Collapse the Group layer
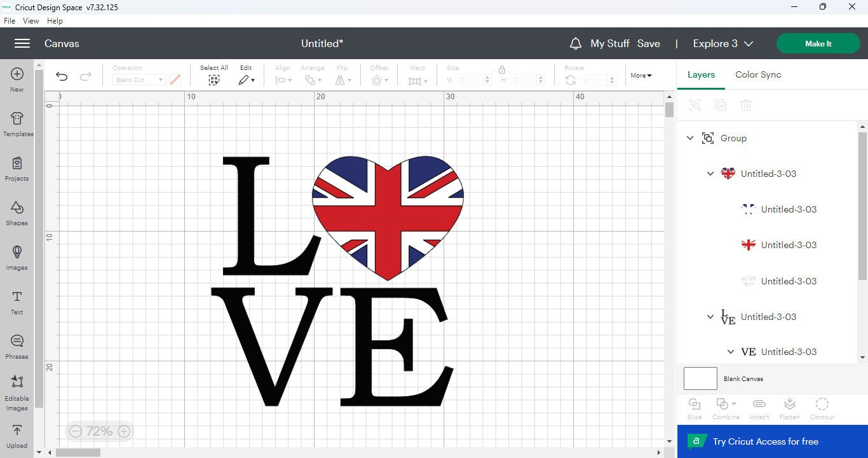Screen dimensions: 868x458 click(x=690, y=138)
